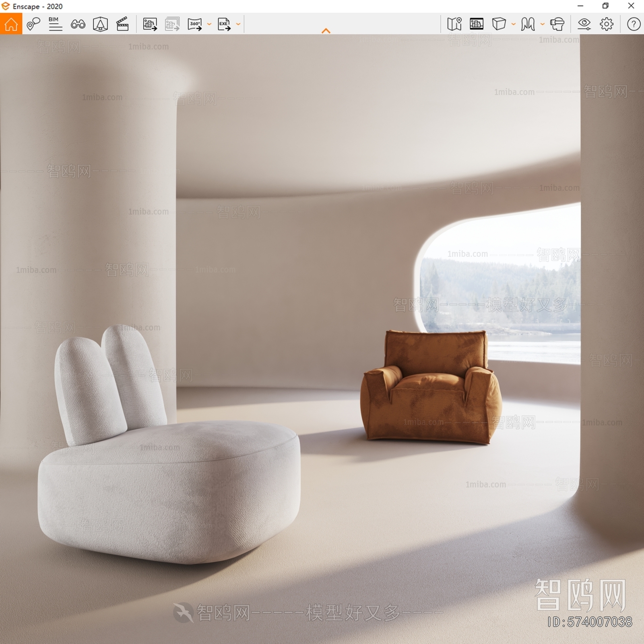Image resolution: width=644 pixels, height=644 pixels.
Task: Open the video editor clapperboard
Action: click(x=122, y=24)
